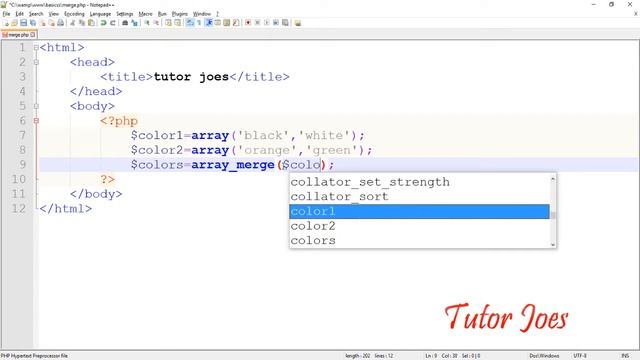
Task: Collapse the body fold marker on line 5
Action: click(36, 106)
